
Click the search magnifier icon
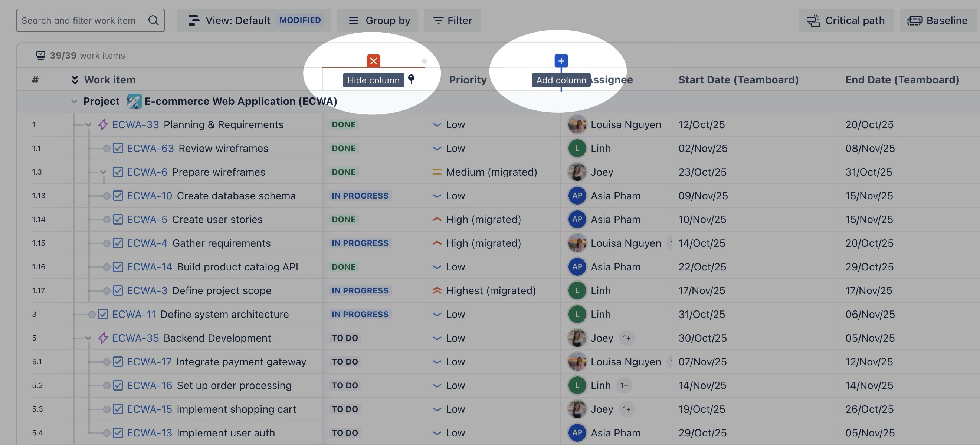(153, 20)
